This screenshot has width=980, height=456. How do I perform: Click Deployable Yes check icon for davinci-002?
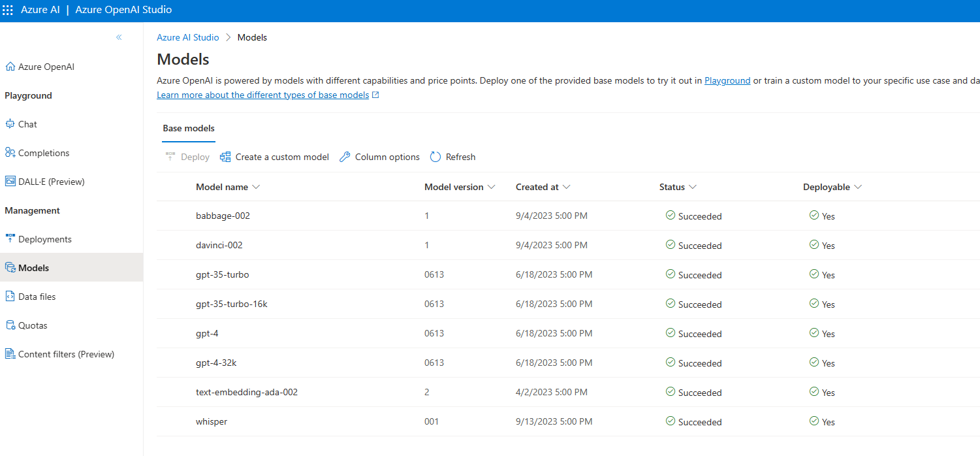point(814,244)
